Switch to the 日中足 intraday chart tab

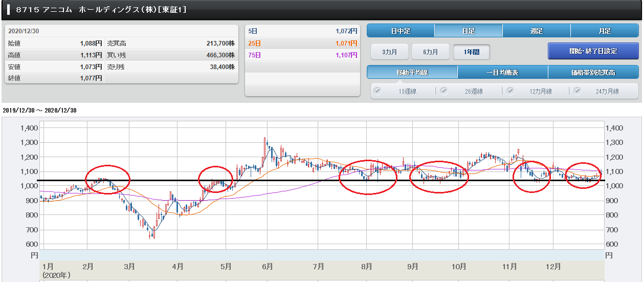[401, 31]
